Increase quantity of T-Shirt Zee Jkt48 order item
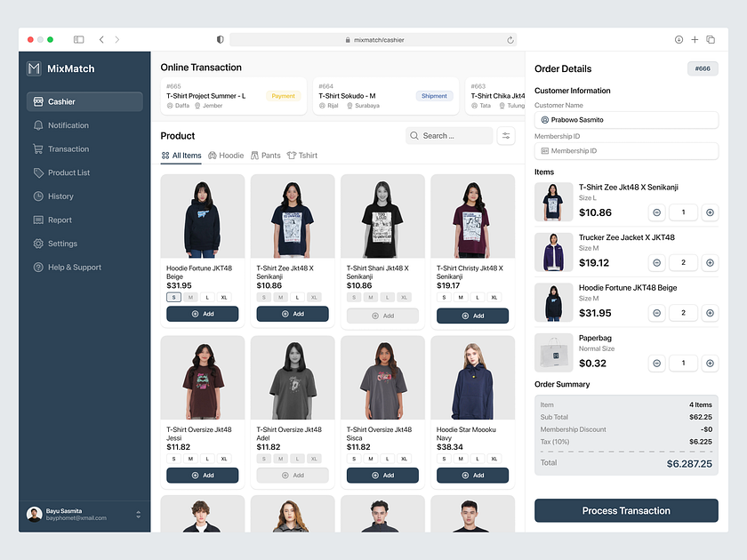The height and width of the screenshot is (560, 747). [710, 212]
